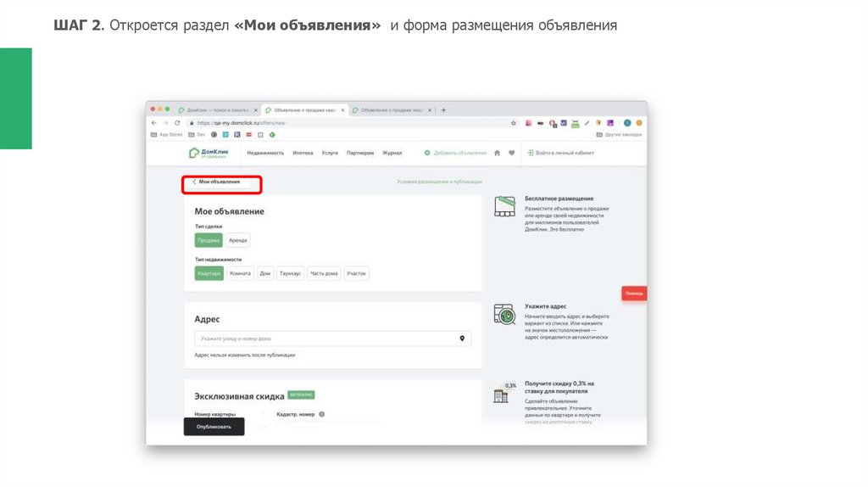Image resolution: width=868 pixels, height=487 pixels.
Task: Click Адрес нельзя изменить после публикации note
Action: [x=245, y=355]
